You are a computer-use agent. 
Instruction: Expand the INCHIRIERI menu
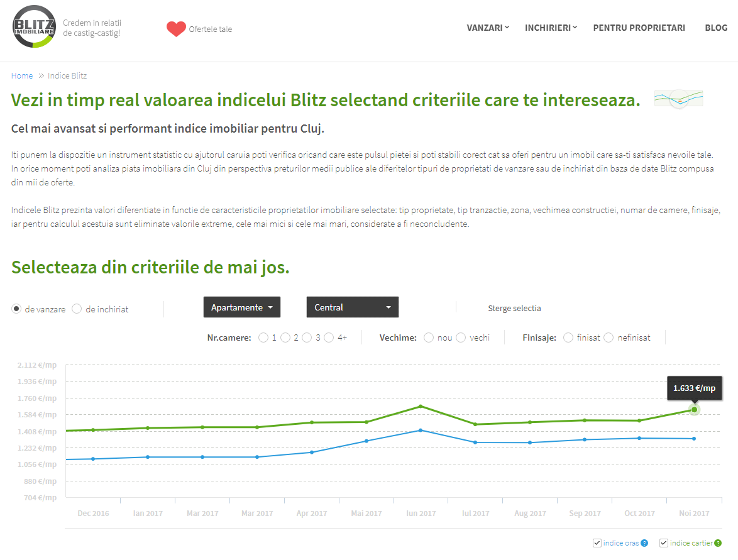click(x=551, y=28)
